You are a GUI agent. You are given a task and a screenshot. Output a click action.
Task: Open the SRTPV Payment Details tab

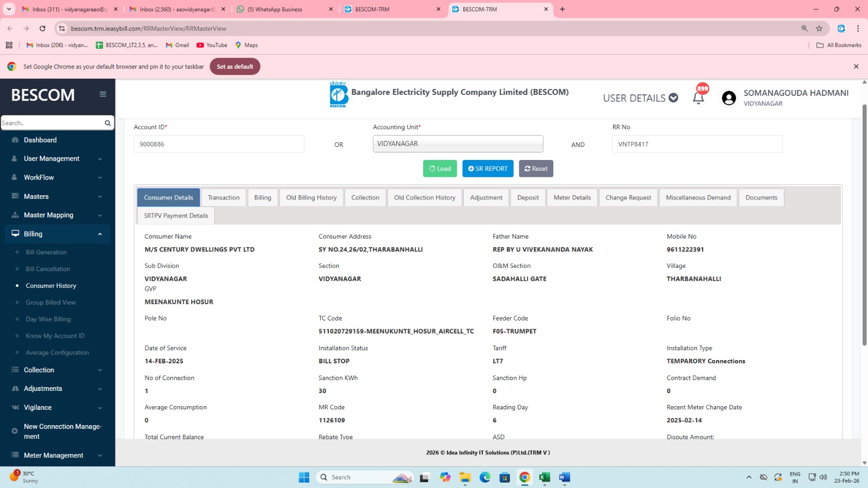pos(176,216)
